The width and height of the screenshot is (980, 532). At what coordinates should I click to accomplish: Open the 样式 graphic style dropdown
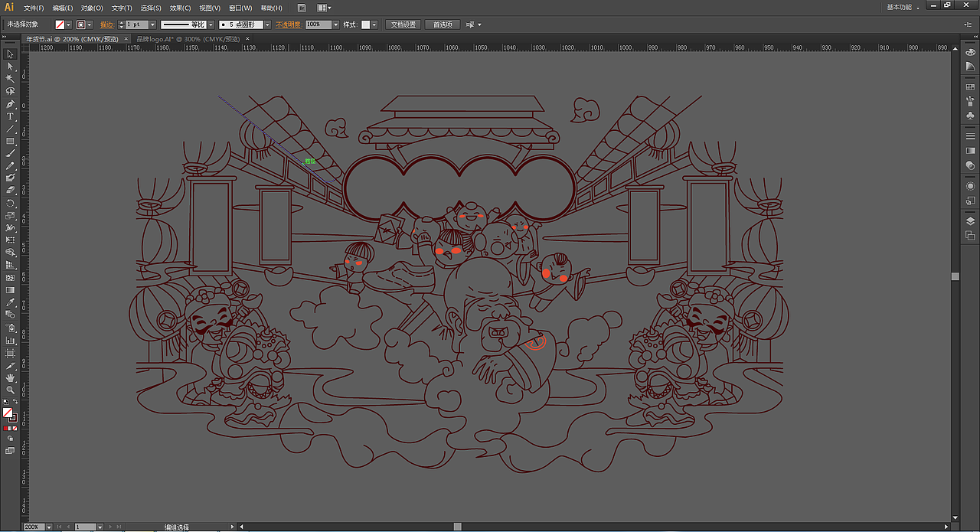tap(375, 24)
